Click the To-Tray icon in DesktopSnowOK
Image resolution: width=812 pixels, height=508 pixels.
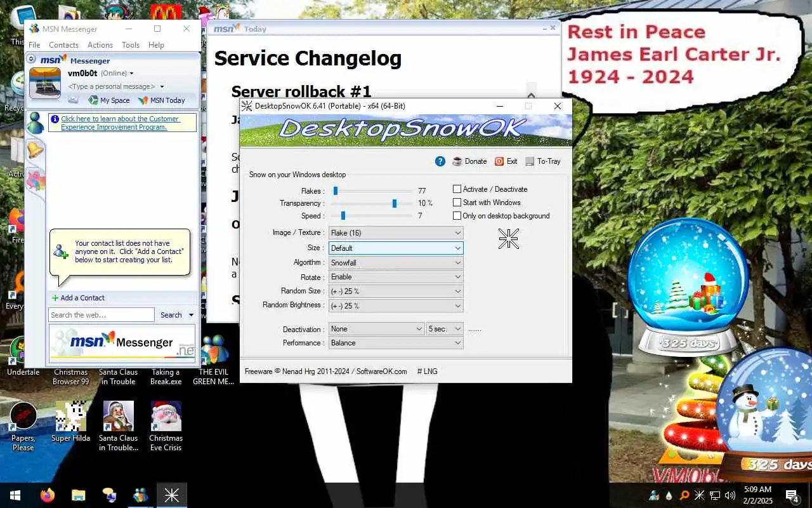tap(530, 161)
